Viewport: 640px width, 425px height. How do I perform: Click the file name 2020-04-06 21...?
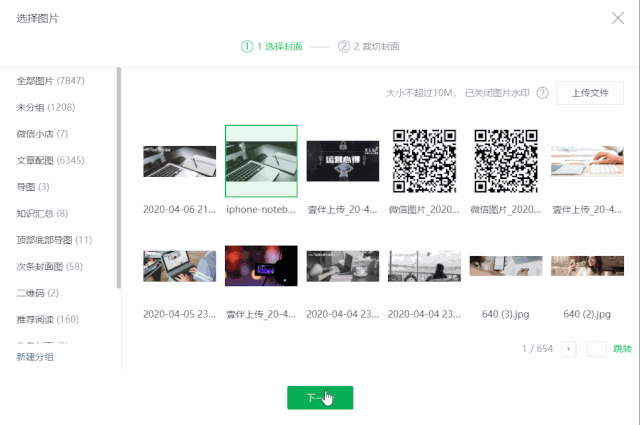tap(180, 209)
